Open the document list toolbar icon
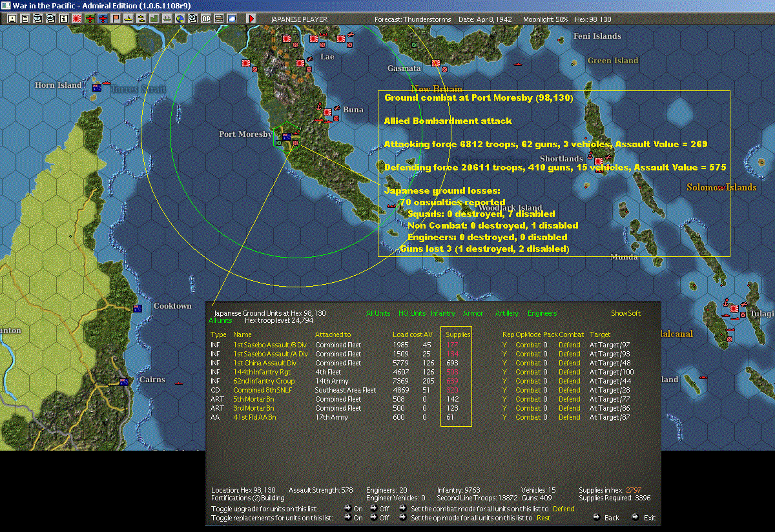Viewport: 775px width, 532px height. [25, 19]
